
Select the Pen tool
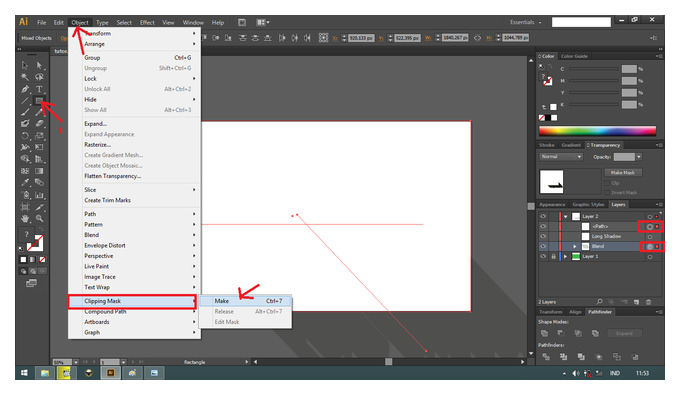point(25,89)
